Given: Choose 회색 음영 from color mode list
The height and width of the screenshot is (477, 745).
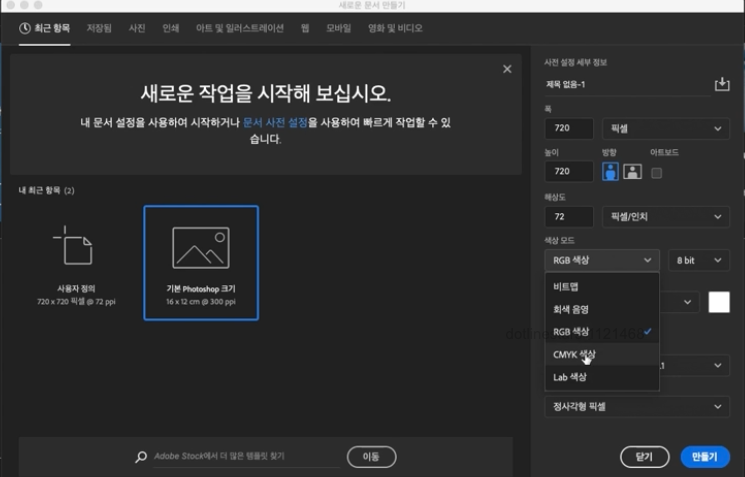Looking at the screenshot, I should [x=602, y=309].
